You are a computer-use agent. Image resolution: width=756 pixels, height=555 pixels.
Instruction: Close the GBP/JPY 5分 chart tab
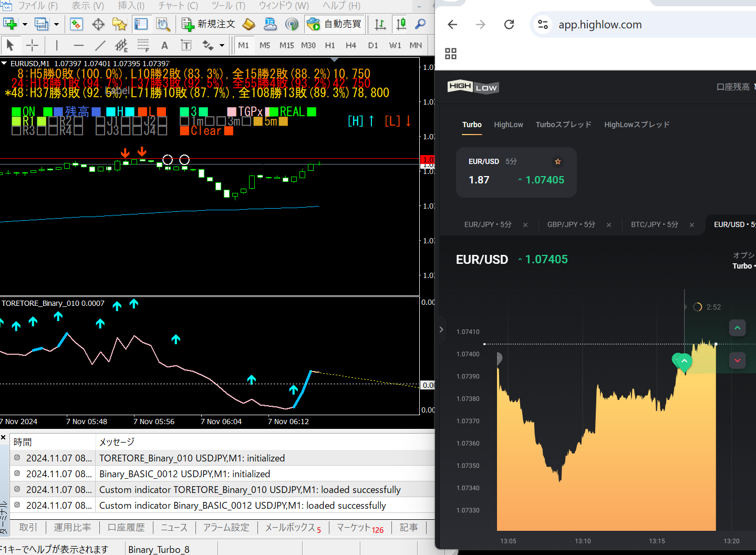(x=609, y=225)
